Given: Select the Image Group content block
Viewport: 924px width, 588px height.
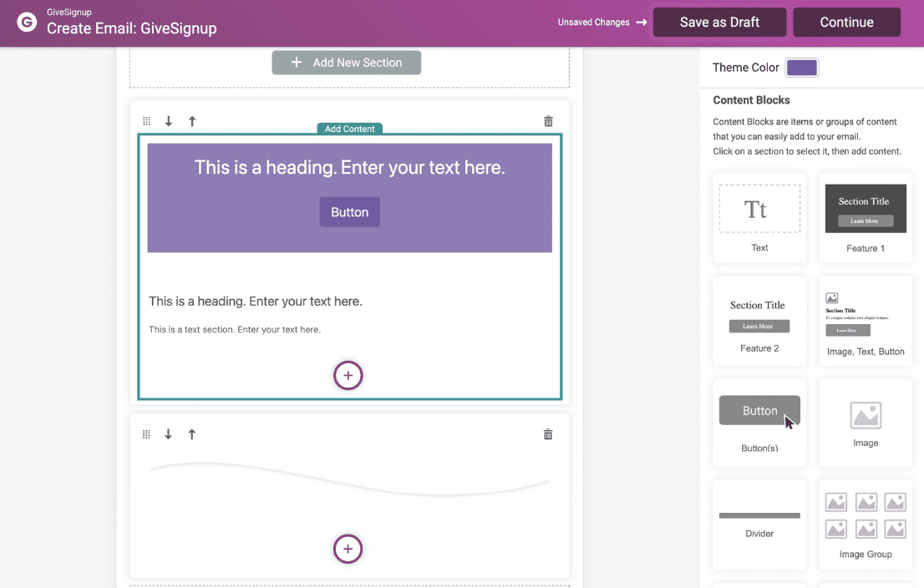Looking at the screenshot, I should (x=866, y=525).
